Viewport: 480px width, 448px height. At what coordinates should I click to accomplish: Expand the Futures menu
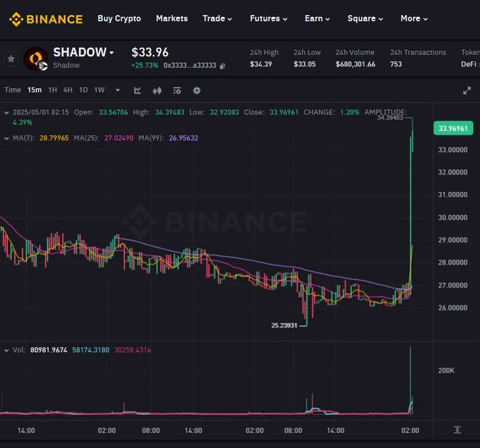click(x=268, y=18)
